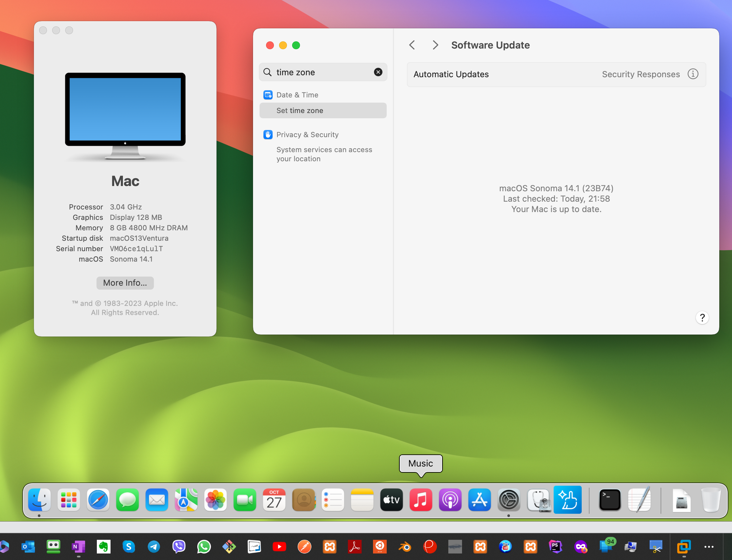Open Messages app in the Dock

pyautogui.click(x=127, y=500)
